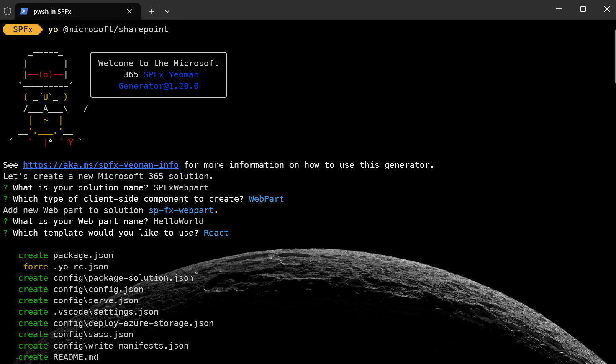Screen dimensions: 616x364
Task: Click the orange SPFx prompt badge
Action: 23,30
